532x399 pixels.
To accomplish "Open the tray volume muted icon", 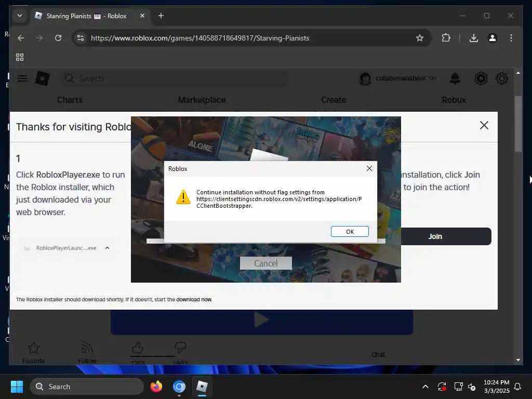I will [472, 387].
